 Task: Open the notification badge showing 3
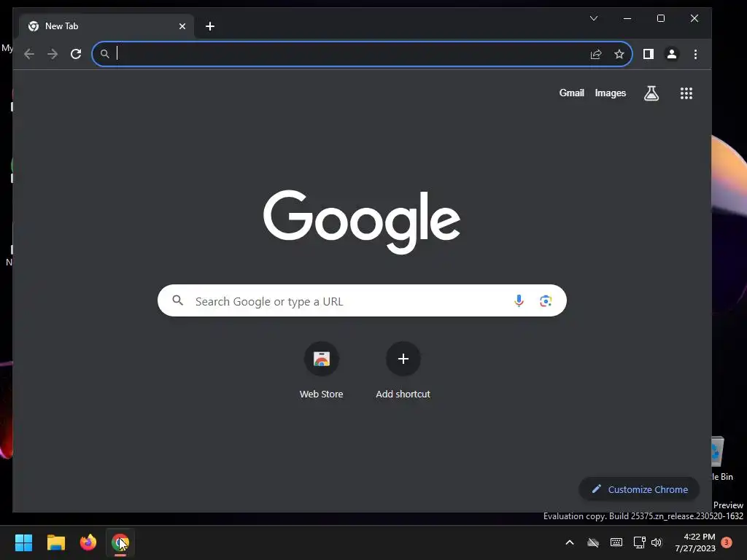coord(727,542)
